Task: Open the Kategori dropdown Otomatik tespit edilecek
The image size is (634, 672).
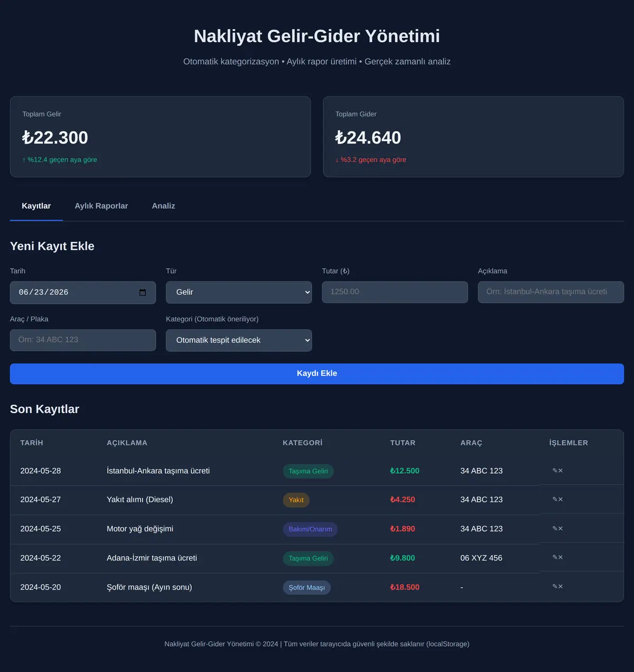Action: 239,340
